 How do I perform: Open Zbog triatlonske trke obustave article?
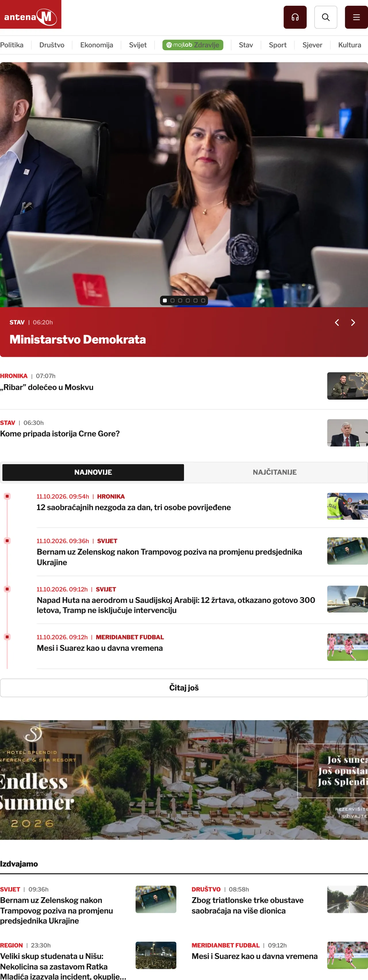[248, 905]
